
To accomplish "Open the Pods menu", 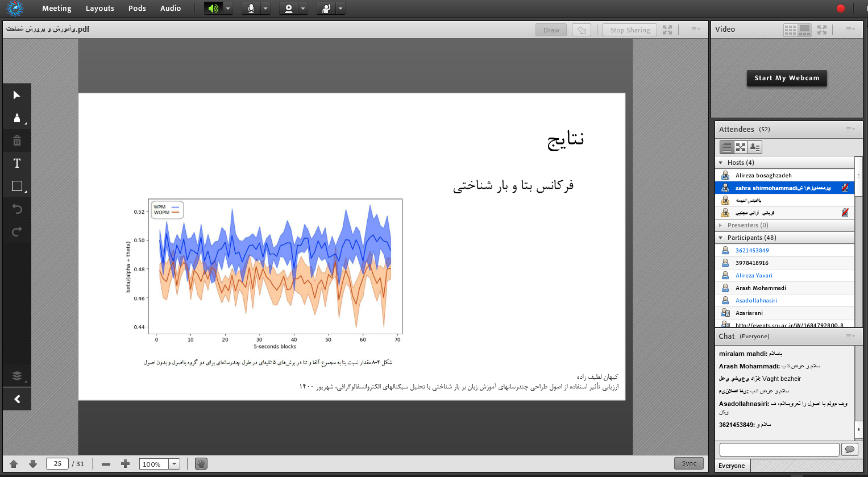I will 137,9.
